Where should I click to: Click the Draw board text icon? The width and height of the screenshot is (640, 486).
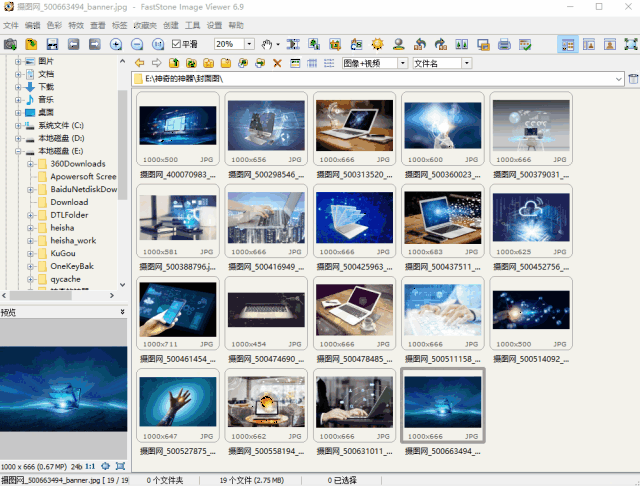tap(356, 44)
